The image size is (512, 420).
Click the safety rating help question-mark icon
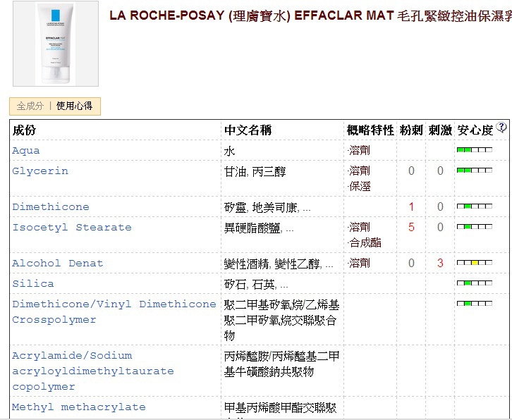501,127
